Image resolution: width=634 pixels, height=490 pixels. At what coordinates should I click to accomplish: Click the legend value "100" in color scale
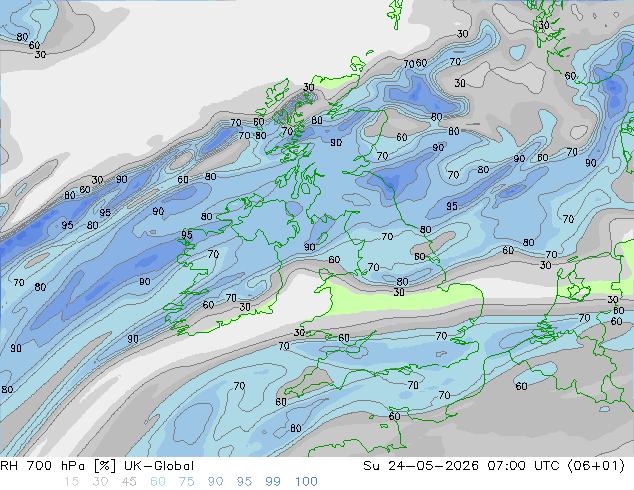(x=306, y=482)
